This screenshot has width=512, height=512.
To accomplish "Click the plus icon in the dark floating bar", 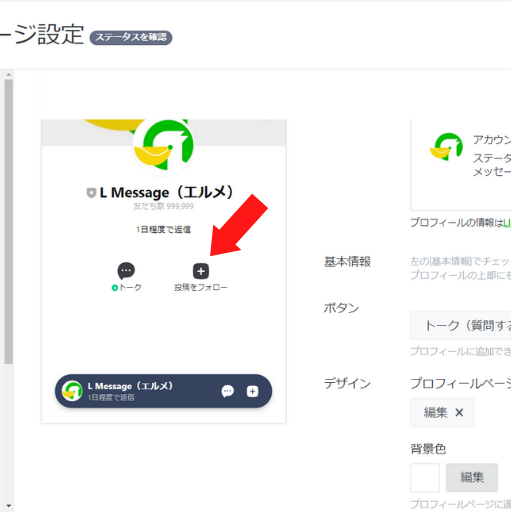I will click(x=252, y=391).
